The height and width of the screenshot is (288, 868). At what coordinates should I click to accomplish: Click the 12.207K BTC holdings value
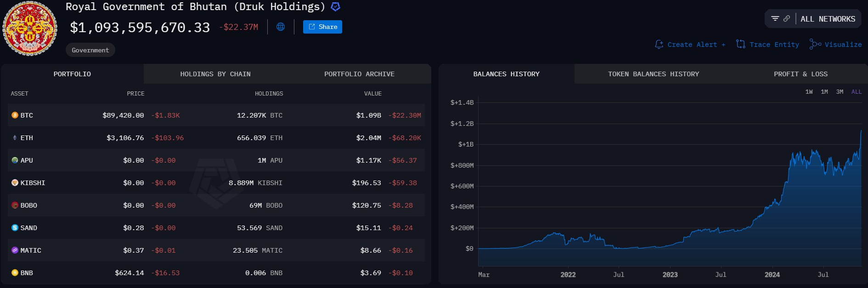click(259, 115)
